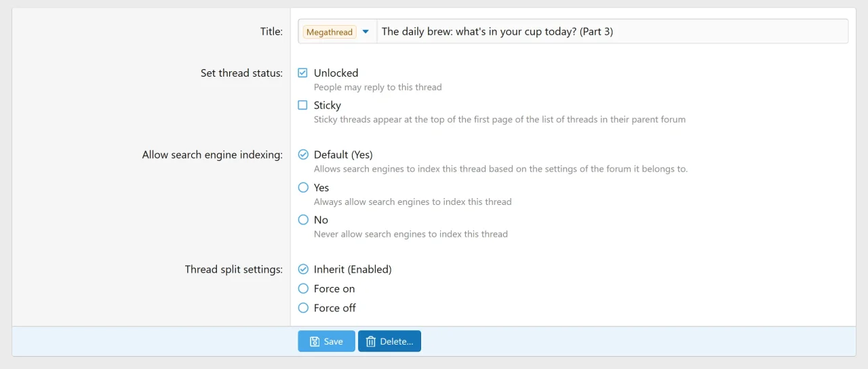868x369 pixels.
Task: Select Inherit (Enabled) thread split setting
Action: 303,269
